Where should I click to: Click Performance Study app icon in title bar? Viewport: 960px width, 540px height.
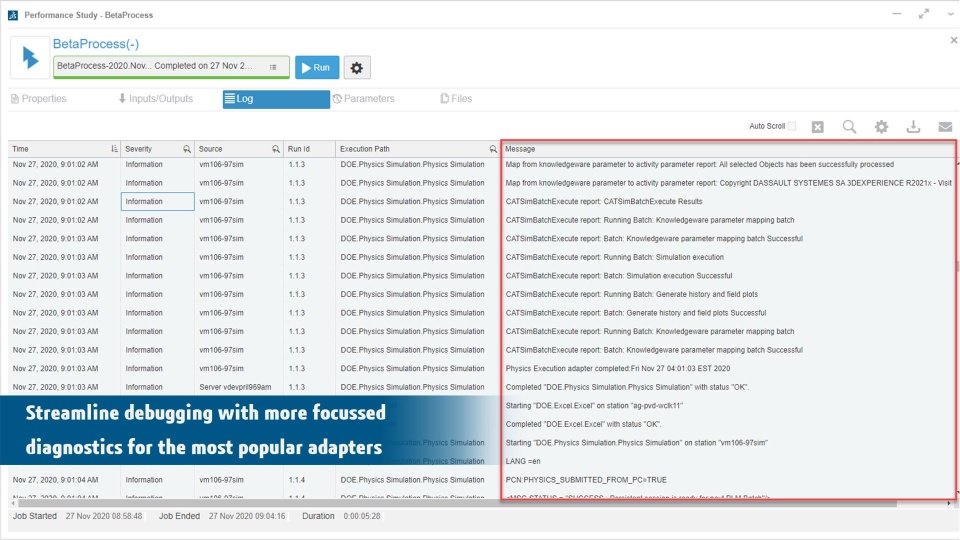pos(13,15)
